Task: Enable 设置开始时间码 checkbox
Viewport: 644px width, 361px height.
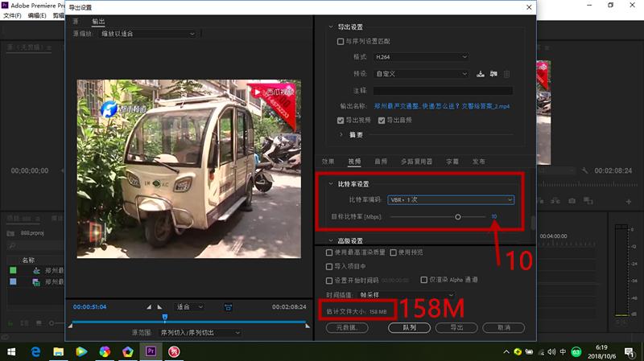Action: point(329,281)
